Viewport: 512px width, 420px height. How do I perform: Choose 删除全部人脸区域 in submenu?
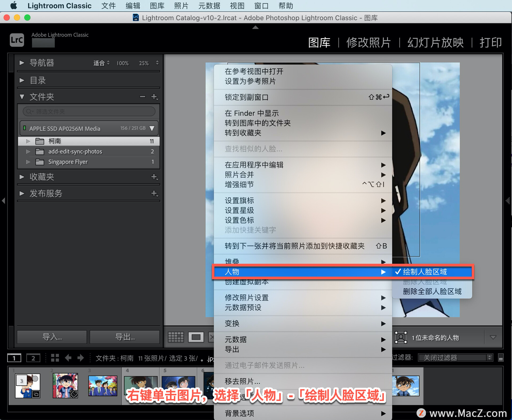432,291
